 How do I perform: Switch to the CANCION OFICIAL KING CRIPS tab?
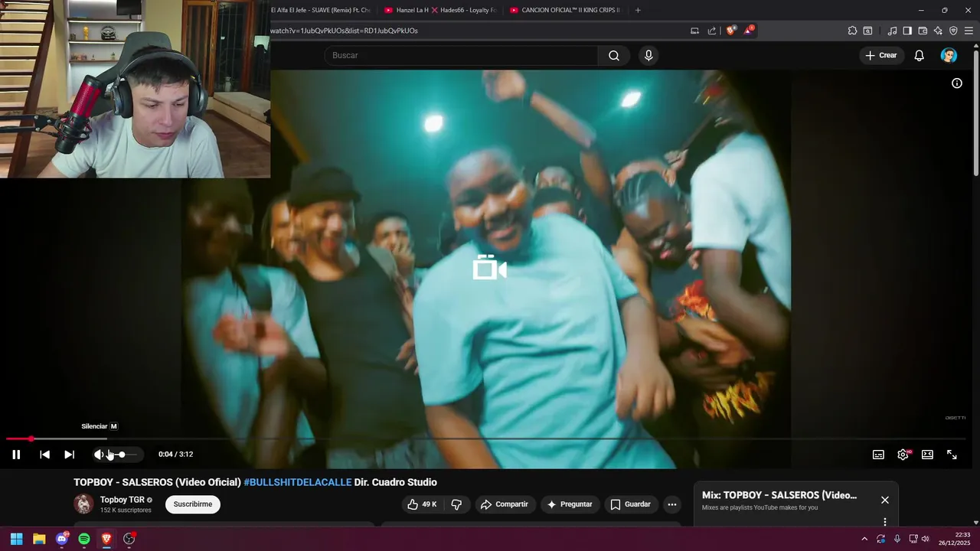565,10
